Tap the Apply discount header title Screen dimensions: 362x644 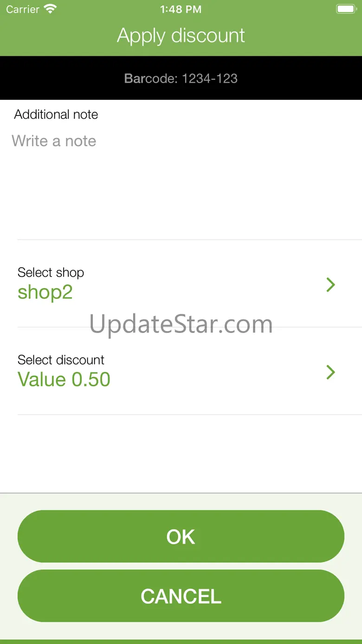[181, 36]
